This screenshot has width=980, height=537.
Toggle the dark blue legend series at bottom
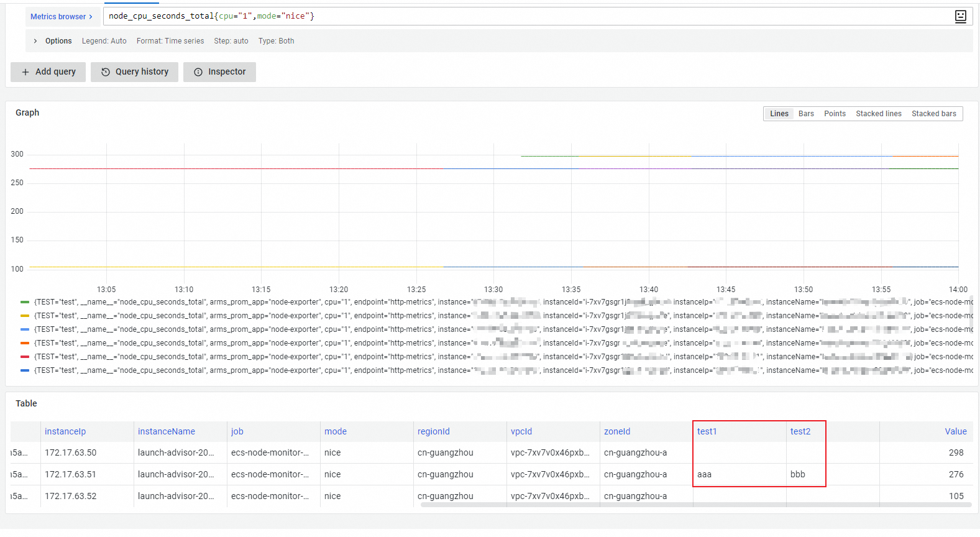click(x=25, y=370)
